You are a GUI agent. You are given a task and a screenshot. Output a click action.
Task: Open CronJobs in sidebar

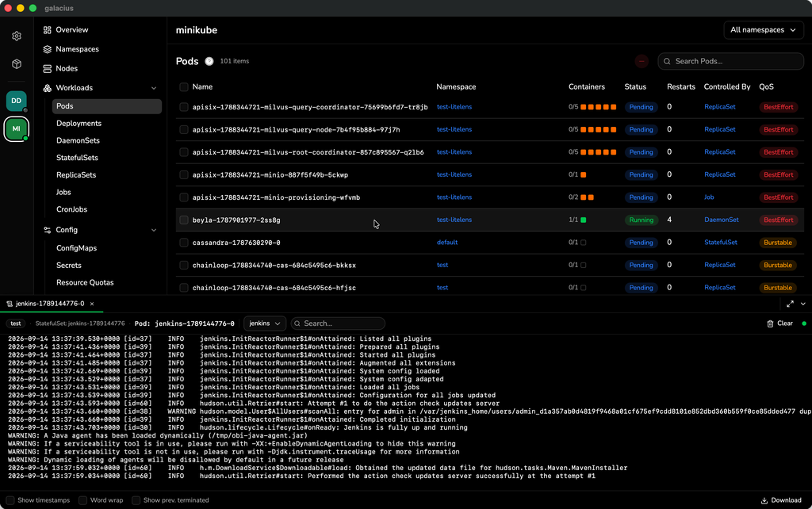pyautogui.click(x=71, y=209)
